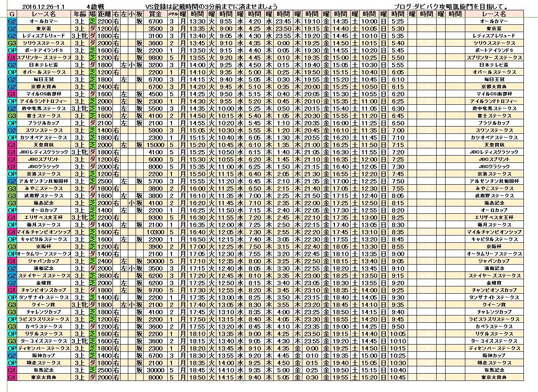Click the distance "3600" for ステイヤーズステークス
This screenshot has height=392, width=538.
click(105, 275)
